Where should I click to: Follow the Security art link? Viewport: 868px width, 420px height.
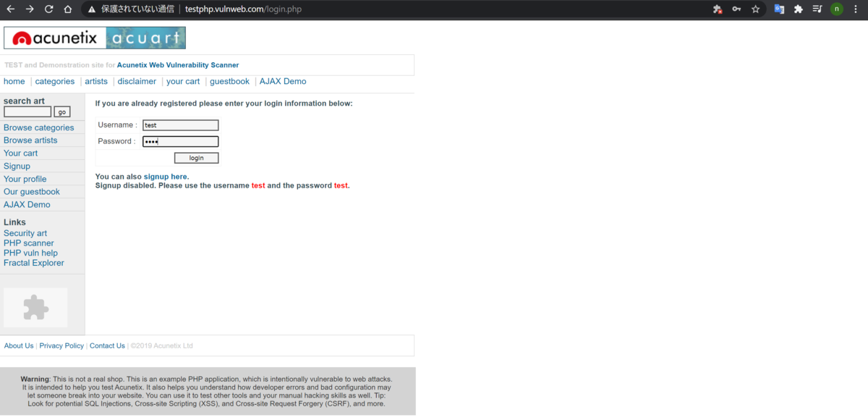pos(25,233)
